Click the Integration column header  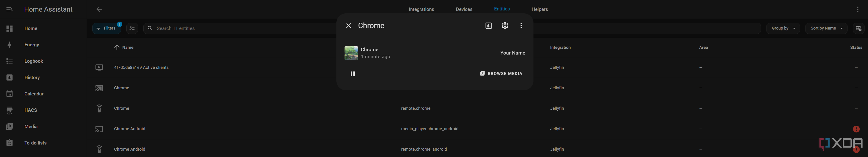[x=560, y=48]
